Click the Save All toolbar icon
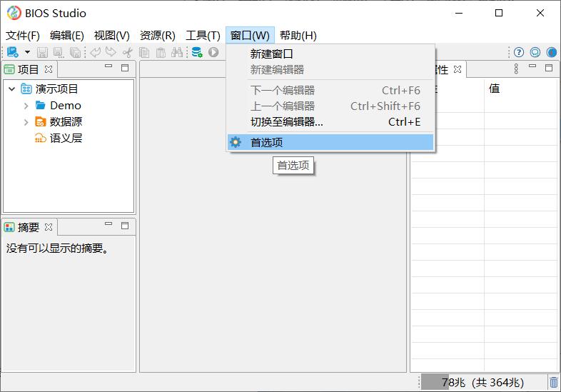 (x=75, y=53)
